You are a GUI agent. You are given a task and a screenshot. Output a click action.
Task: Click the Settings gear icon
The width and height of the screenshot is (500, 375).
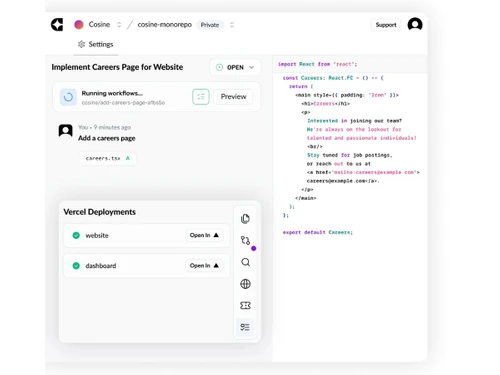tap(81, 44)
